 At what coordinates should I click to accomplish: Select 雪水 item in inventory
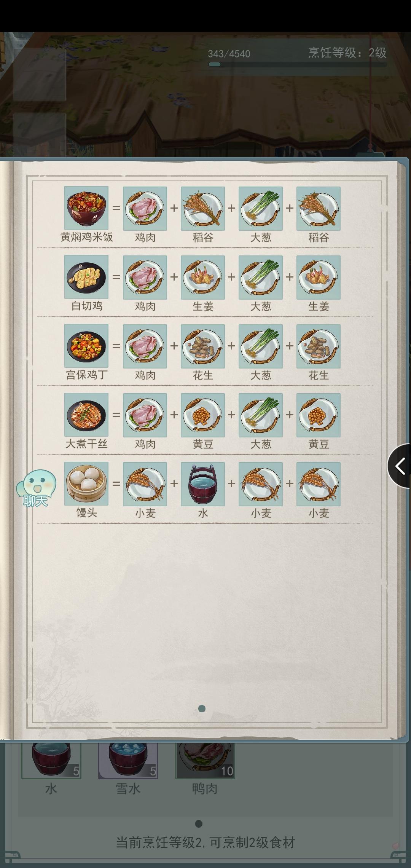(x=128, y=760)
